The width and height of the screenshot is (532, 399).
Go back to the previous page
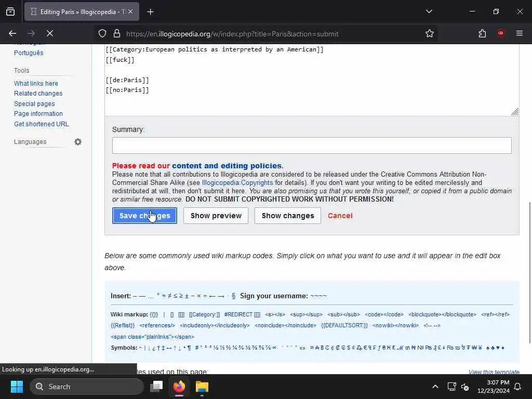(x=12, y=33)
